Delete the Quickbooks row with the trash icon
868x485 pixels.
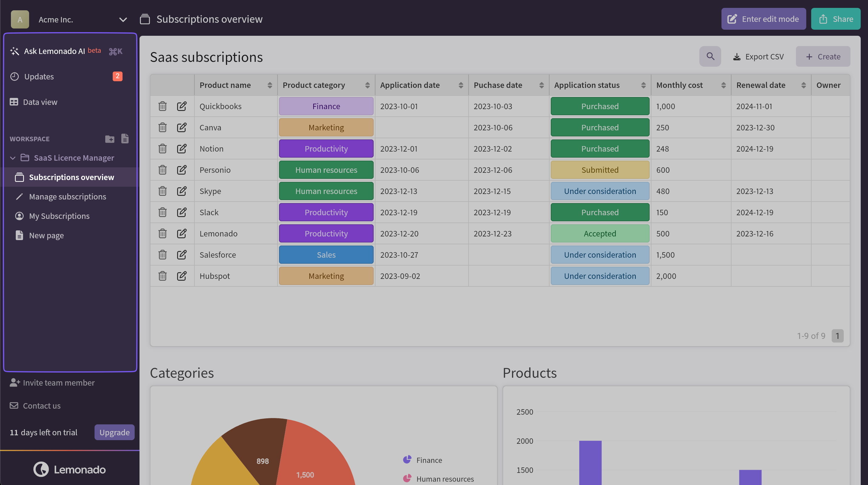point(163,106)
